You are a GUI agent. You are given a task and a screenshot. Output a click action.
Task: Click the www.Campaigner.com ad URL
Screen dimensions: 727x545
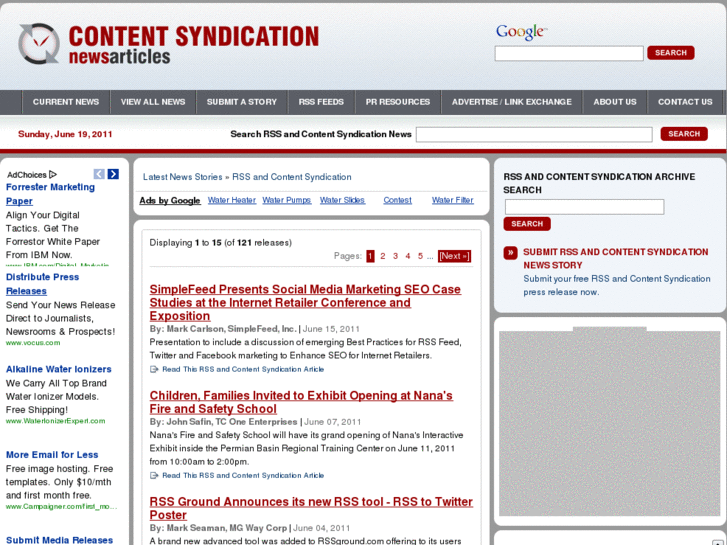click(x=61, y=507)
